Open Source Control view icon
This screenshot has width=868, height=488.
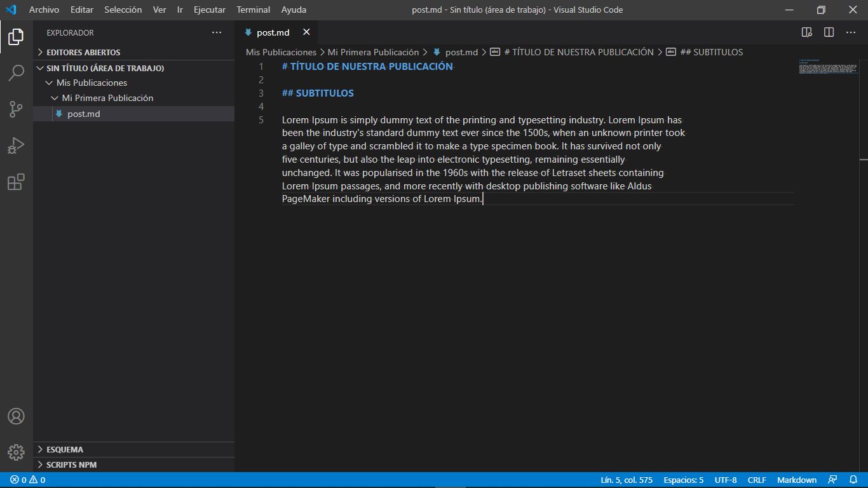tap(16, 109)
